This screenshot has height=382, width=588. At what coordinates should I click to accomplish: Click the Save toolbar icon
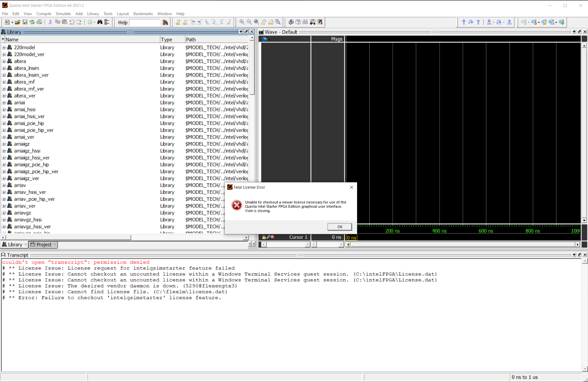(x=25, y=22)
